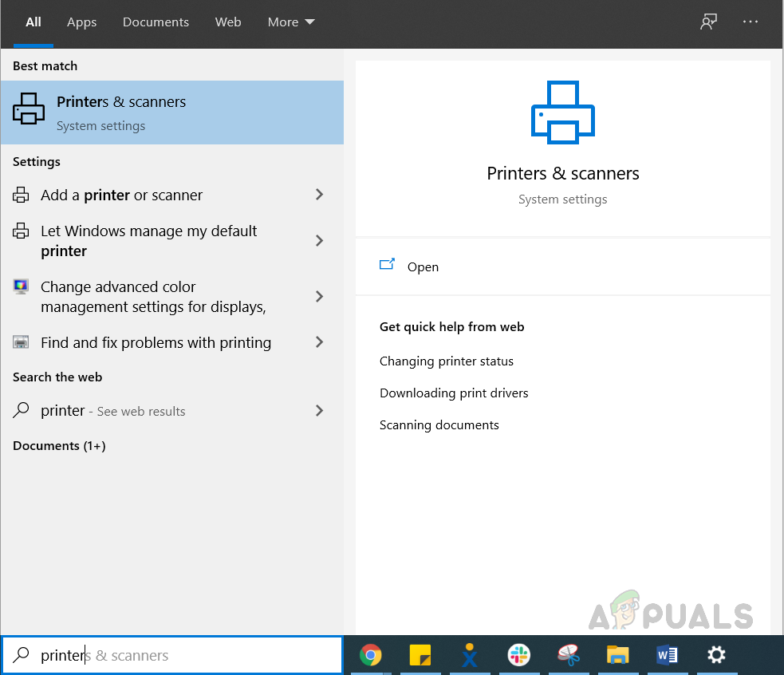Screen dimensions: 784x675
Task: Open File Explorer from the taskbar
Action: coord(617,655)
